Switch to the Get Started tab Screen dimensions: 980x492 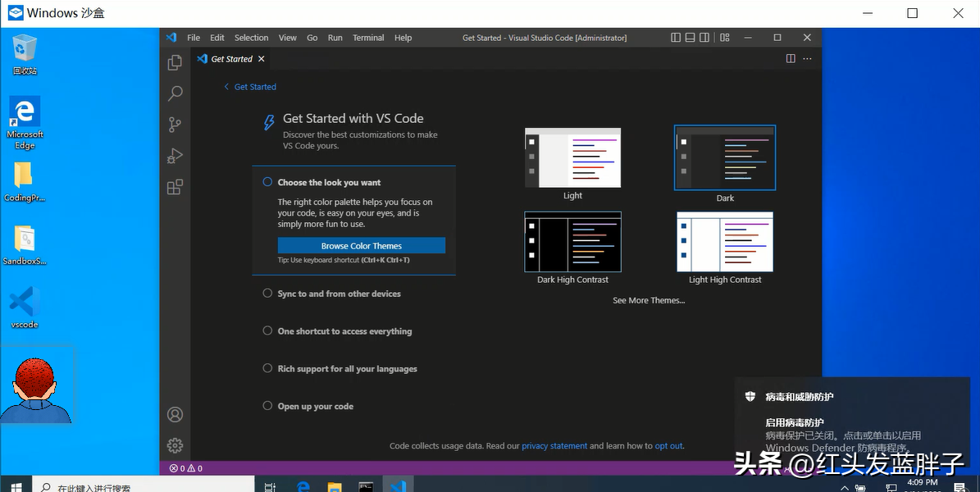pos(230,58)
